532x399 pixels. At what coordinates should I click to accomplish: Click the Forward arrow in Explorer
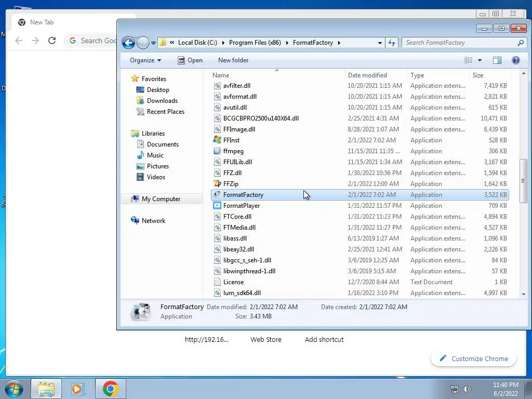coord(143,43)
